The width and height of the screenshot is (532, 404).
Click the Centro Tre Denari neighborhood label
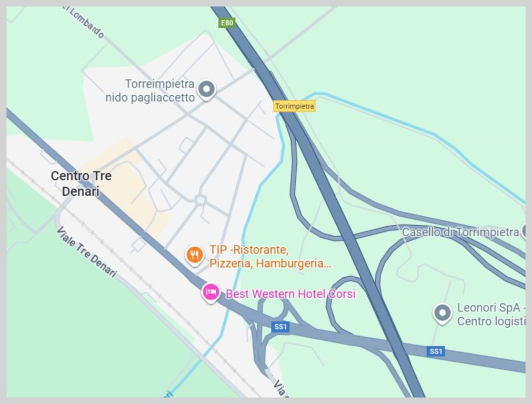tap(81, 184)
